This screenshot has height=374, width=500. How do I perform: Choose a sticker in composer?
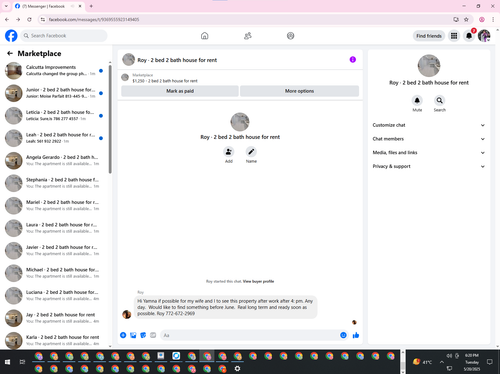click(x=143, y=335)
